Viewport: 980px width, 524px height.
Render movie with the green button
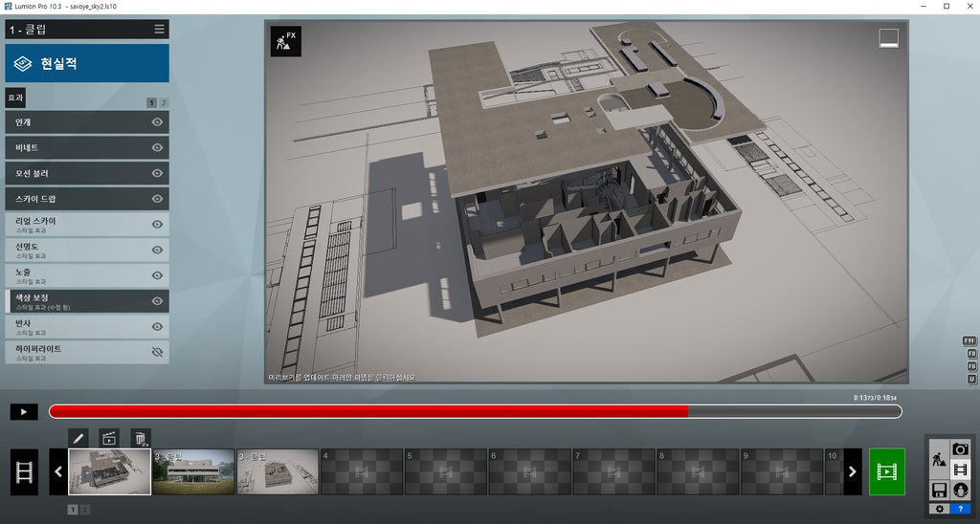click(887, 471)
